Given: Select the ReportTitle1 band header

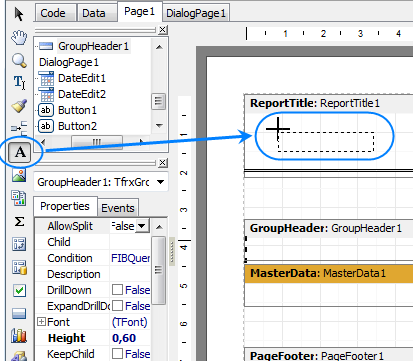Looking at the screenshot, I should pyautogui.click(x=328, y=103).
